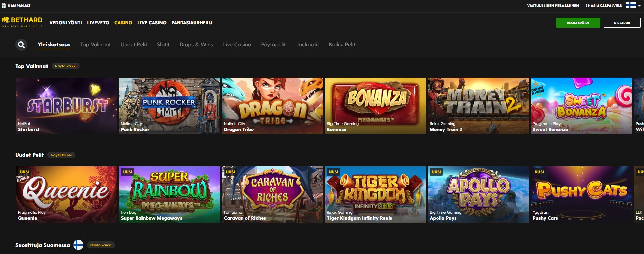Select the Yleiskatsaus tab
The image size is (644, 254).
point(54,45)
